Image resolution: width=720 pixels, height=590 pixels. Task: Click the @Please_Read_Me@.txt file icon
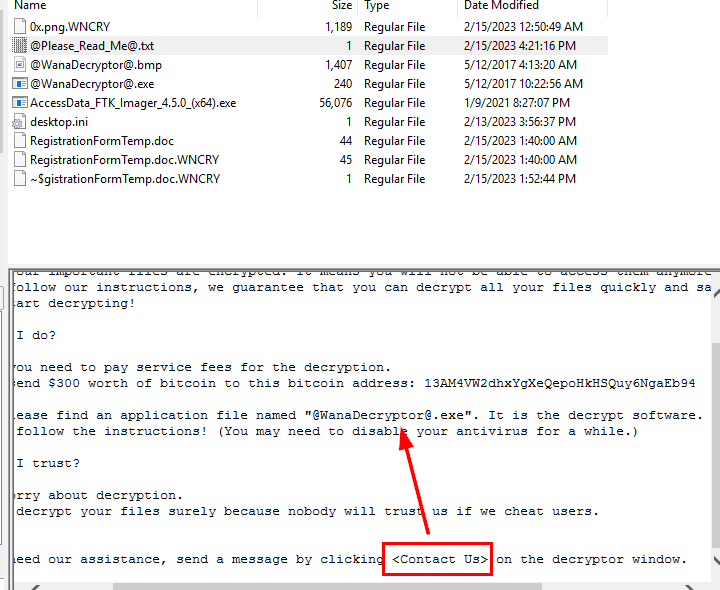point(20,45)
